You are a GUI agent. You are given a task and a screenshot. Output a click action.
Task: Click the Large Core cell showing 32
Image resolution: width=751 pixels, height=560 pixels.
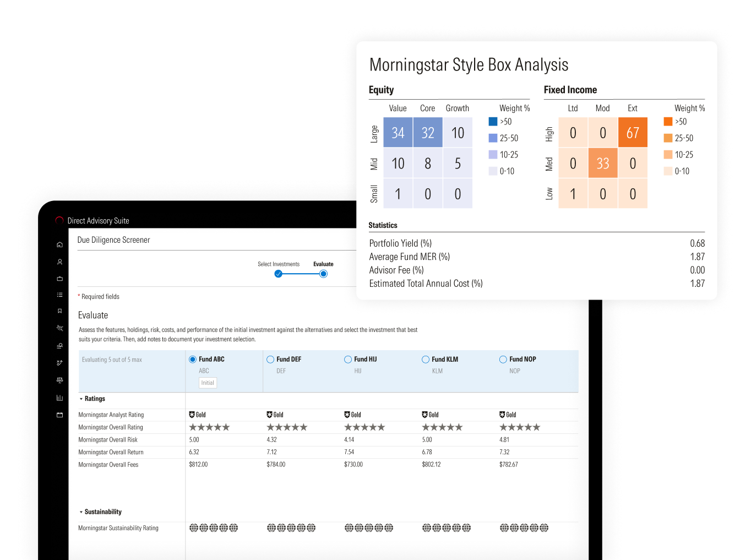pos(428,133)
